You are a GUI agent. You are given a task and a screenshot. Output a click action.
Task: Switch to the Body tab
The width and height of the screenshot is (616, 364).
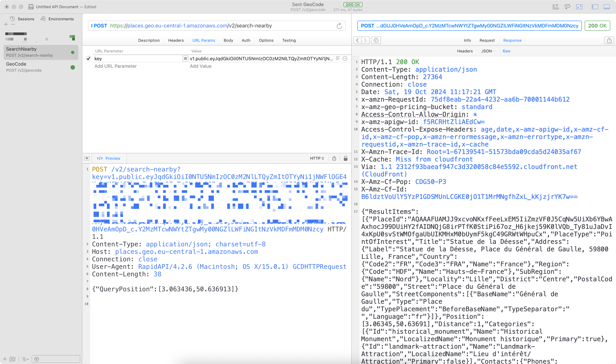coord(228,40)
